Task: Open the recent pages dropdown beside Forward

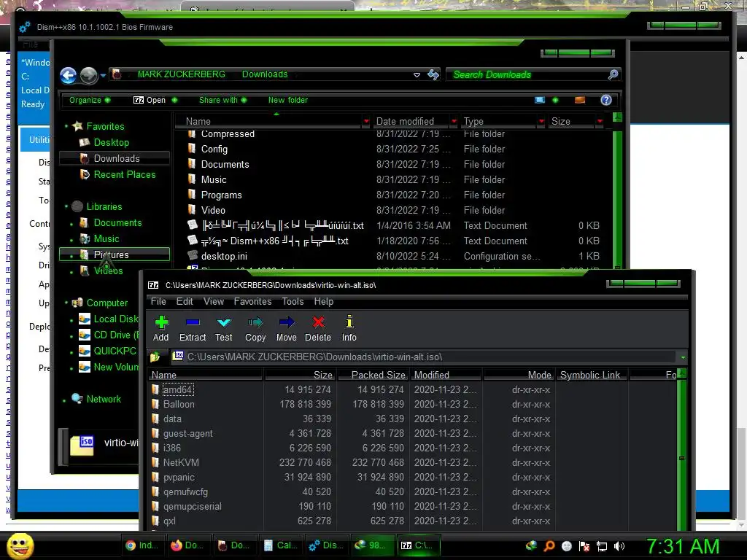Action: 103,75
